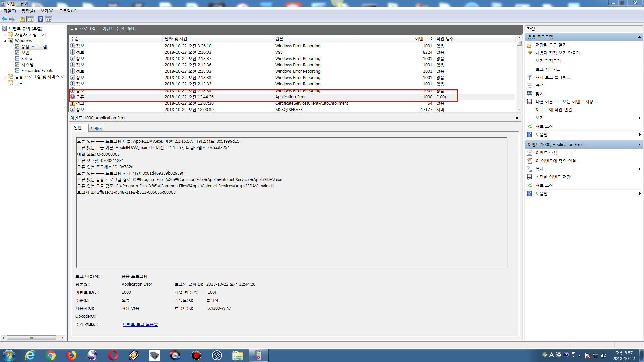This screenshot has height=362, width=644.
Task: Open the 동작(A) menu
Action: 28,11
